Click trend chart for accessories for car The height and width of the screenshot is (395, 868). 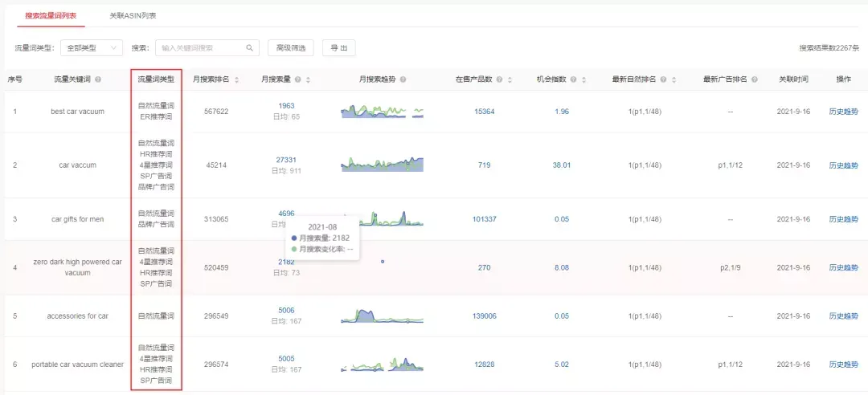[x=382, y=316]
